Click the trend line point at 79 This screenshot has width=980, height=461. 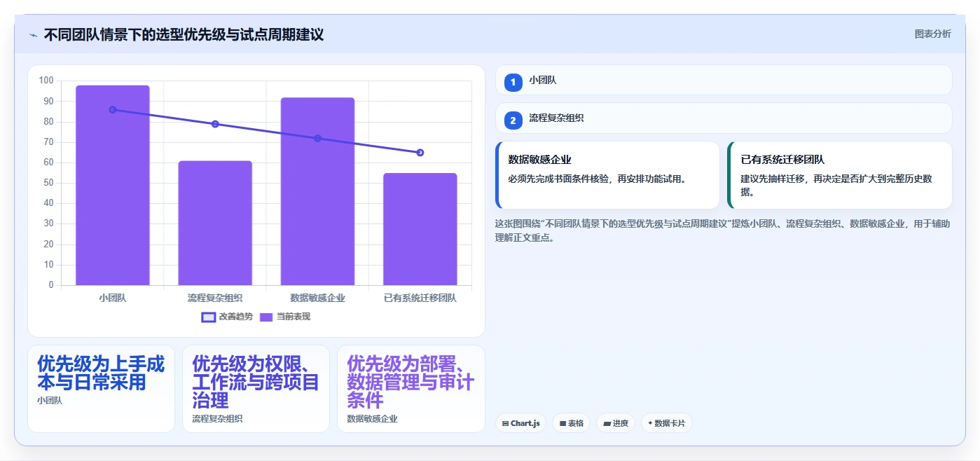[215, 124]
